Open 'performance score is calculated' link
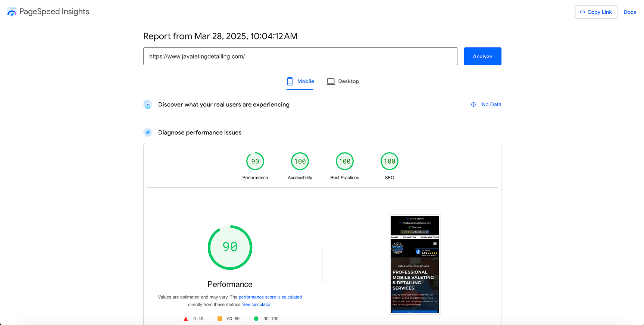Image resolution: width=644 pixels, height=325 pixels. (x=270, y=297)
